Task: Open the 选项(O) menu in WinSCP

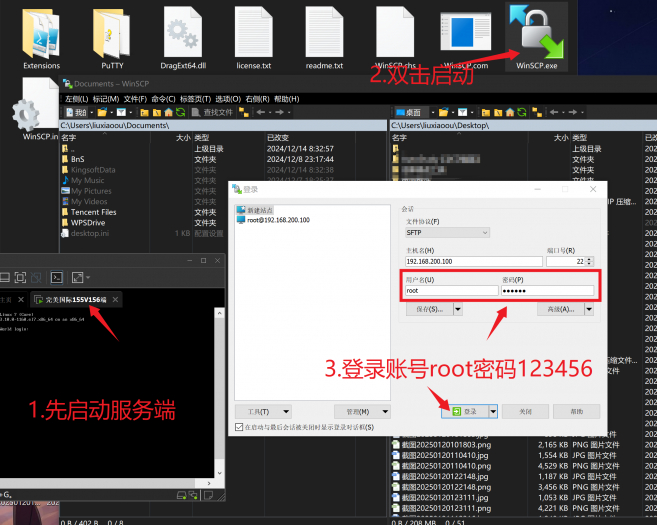Action: pos(228,99)
